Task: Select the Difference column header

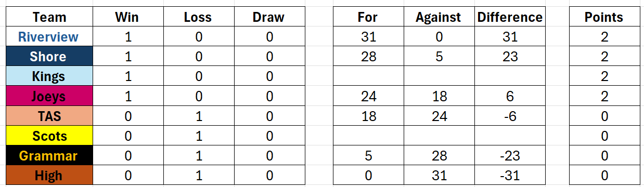Action: point(510,17)
